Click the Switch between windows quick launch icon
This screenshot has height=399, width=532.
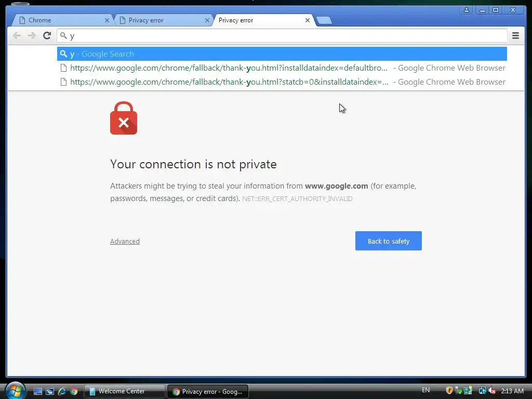coord(50,391)
